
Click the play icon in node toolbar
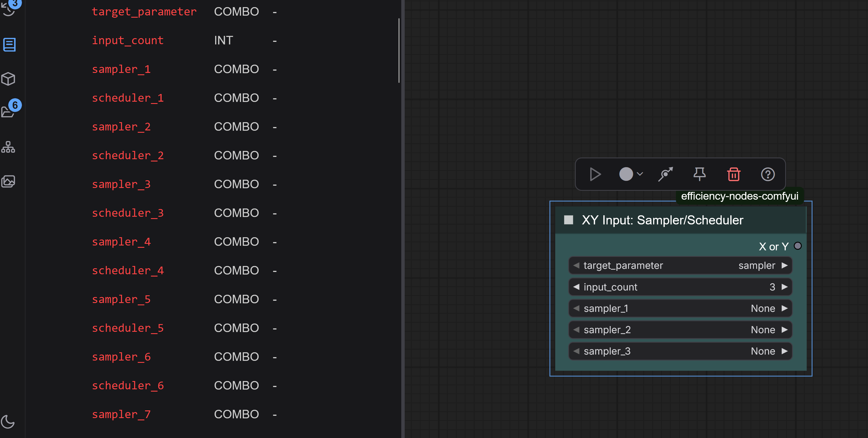(595, 174)
